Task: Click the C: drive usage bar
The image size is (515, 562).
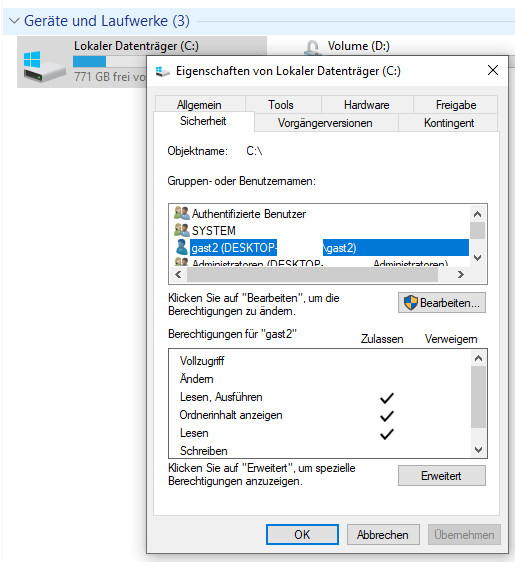Action: pyautogui.click(x=110, y=62)
